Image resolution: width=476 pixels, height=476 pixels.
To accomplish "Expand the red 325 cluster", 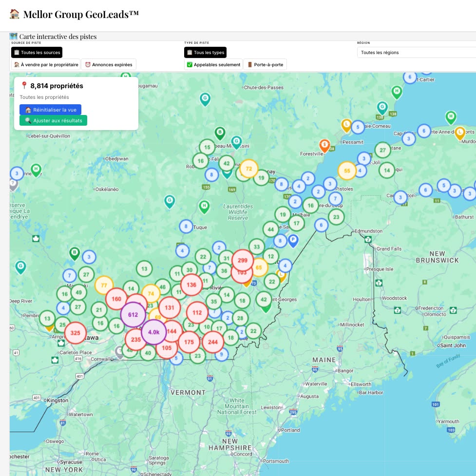I will pos(76,333).
